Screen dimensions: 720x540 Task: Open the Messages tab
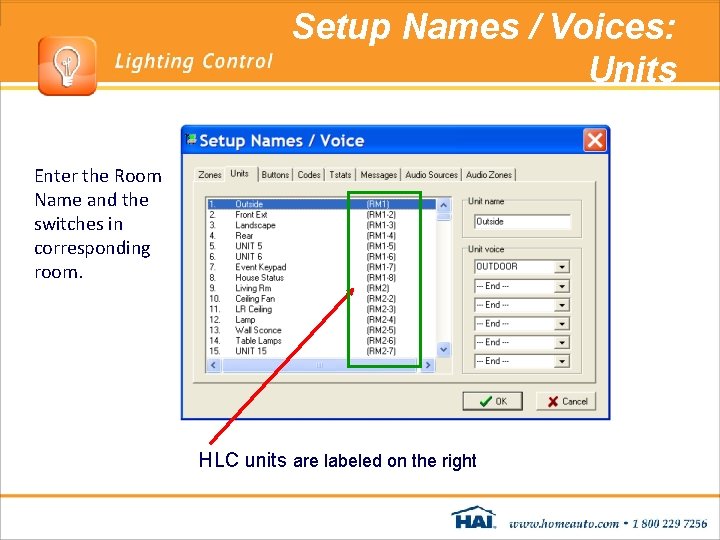coord(378,174)
